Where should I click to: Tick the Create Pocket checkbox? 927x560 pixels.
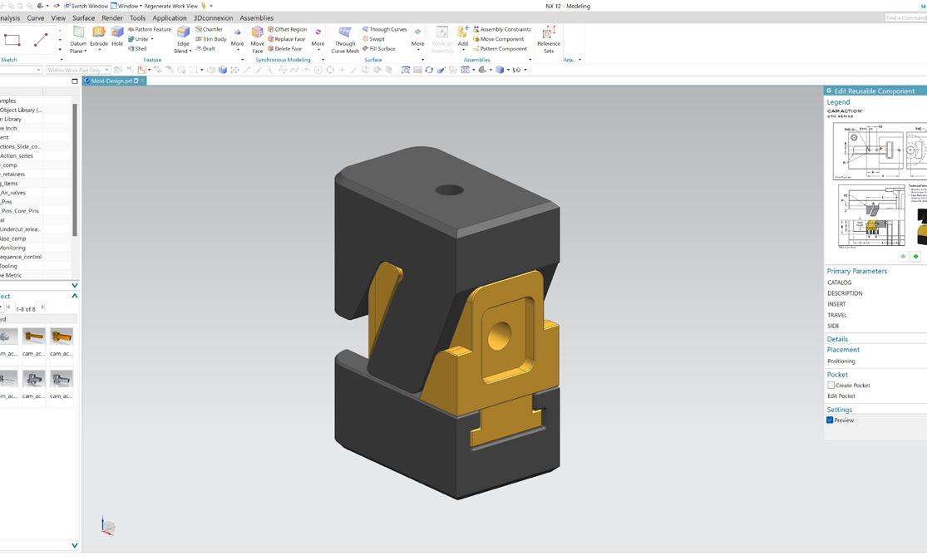click(831, 386)
